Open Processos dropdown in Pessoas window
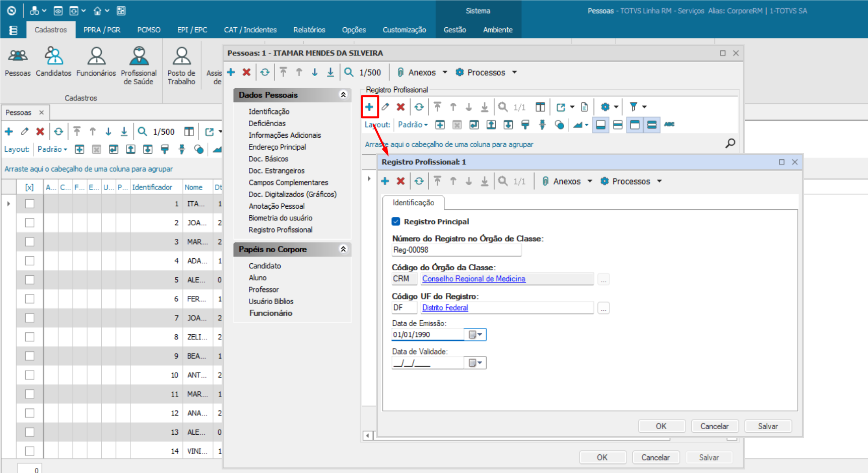The width and height of the screenshot is (868, 473). pos(486,72)
